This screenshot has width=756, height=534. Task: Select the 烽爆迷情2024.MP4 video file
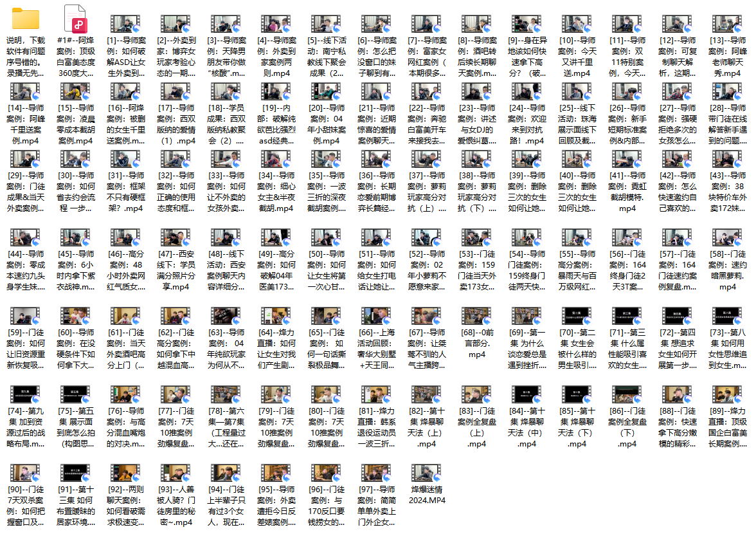point(427,475)
